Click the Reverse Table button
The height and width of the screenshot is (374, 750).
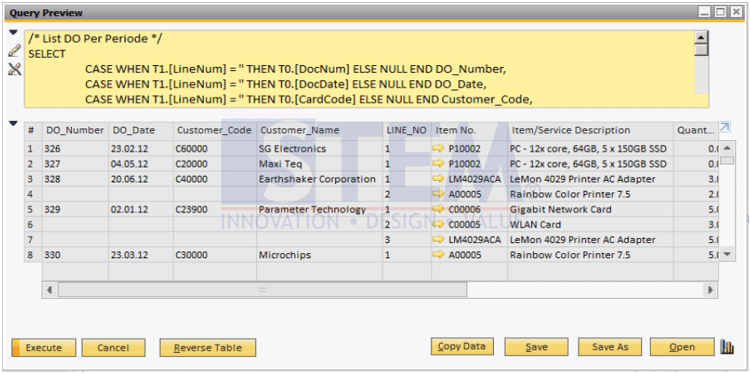[x=208, y=348]
